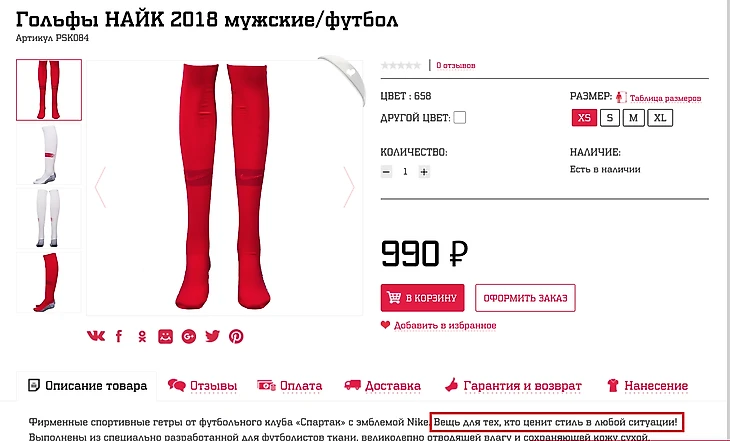Share product on Pinterest icon
Screen dimensions: 730x441
(236, 336)
